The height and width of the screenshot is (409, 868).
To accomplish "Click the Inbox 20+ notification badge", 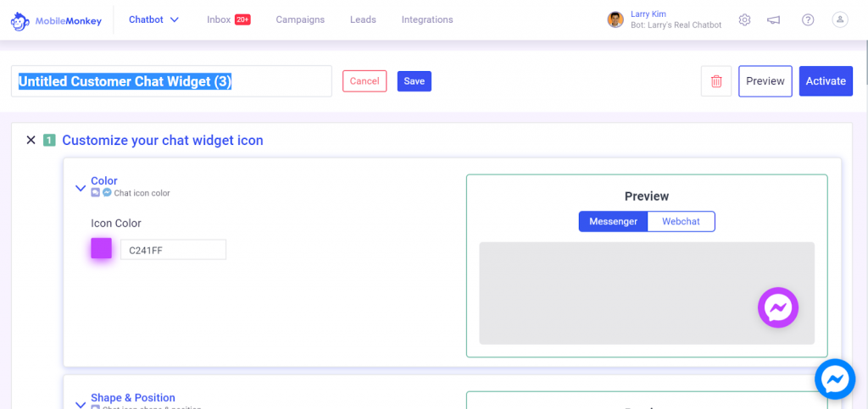I will point(242,19).
